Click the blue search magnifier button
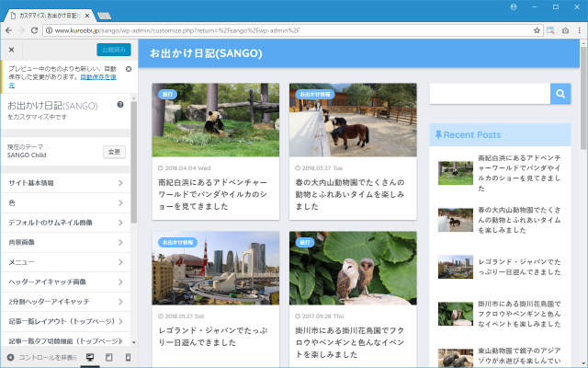This screenshot has width=588, height=368. pyautogui.click(x=560, y=93)
